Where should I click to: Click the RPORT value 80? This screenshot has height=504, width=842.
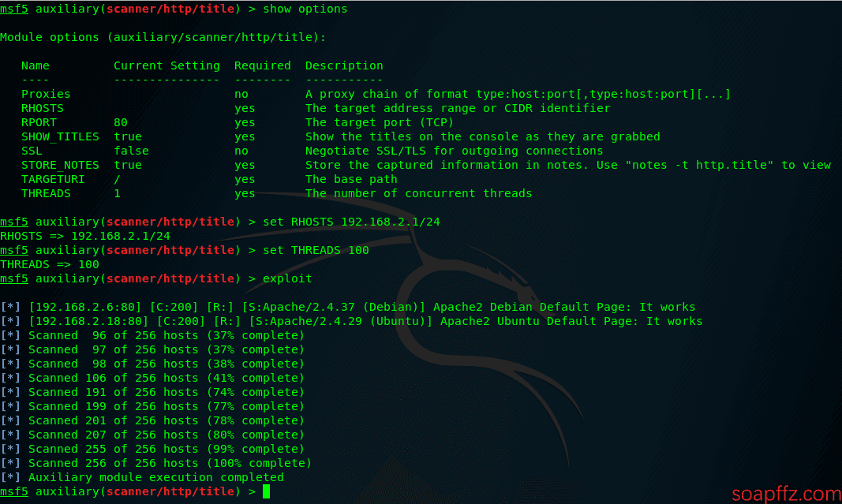[121, 122]
